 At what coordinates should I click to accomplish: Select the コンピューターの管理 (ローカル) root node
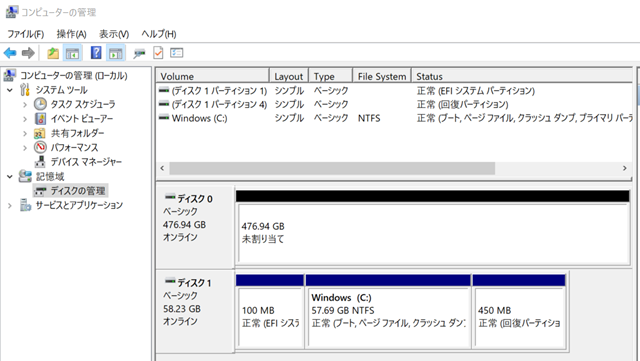pyautogui.click(x=74, y=76)
